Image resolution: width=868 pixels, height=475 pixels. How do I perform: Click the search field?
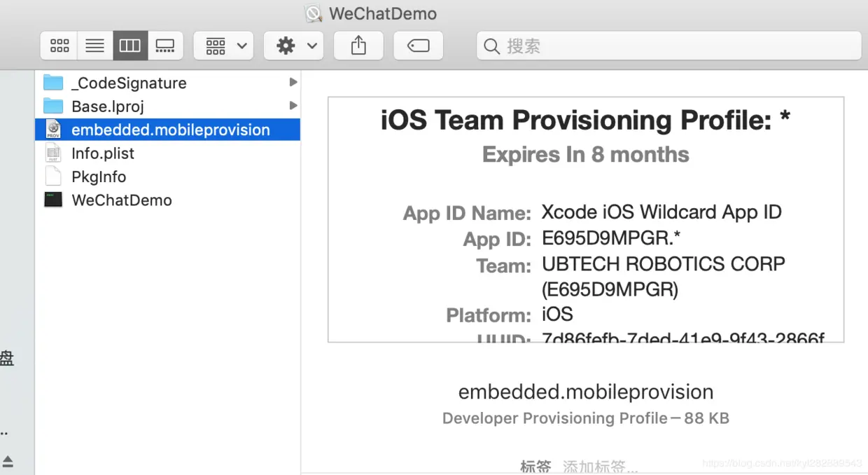(668, 46)
